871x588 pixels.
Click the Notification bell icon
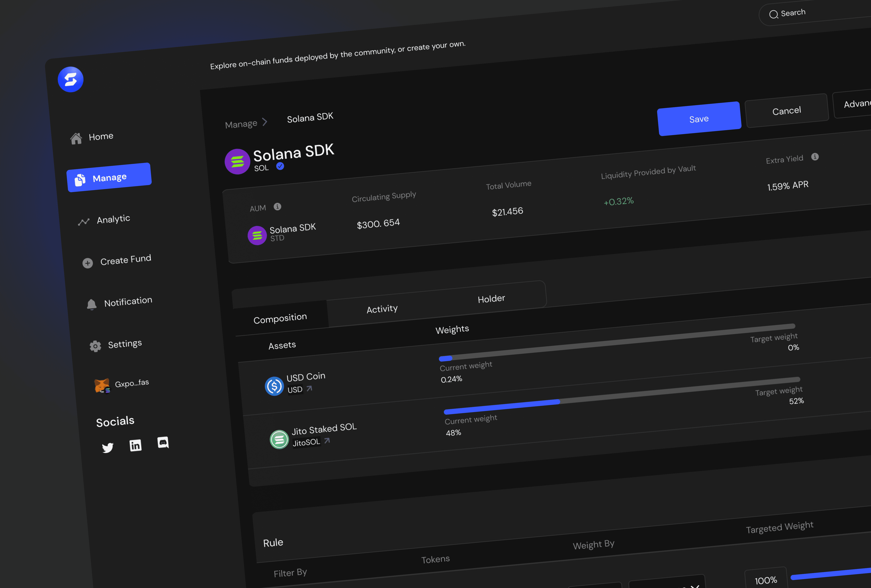91,304
